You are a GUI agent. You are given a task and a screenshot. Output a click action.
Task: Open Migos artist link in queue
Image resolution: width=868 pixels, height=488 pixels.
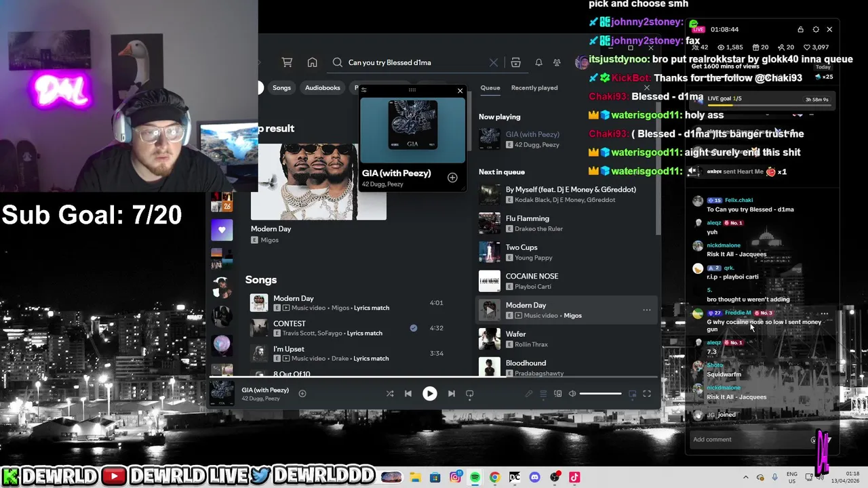(x=572, y=316)
